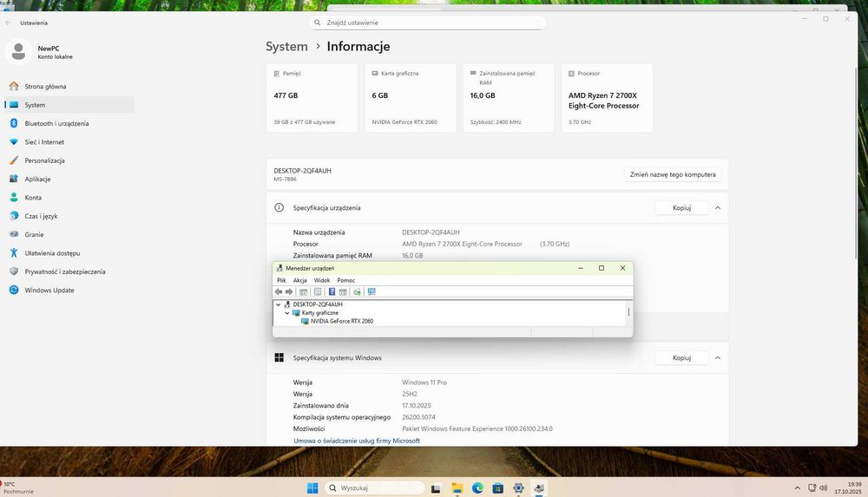868x497 pixels.
Task: Click 25H2 version value
Action: coord(410,394)
